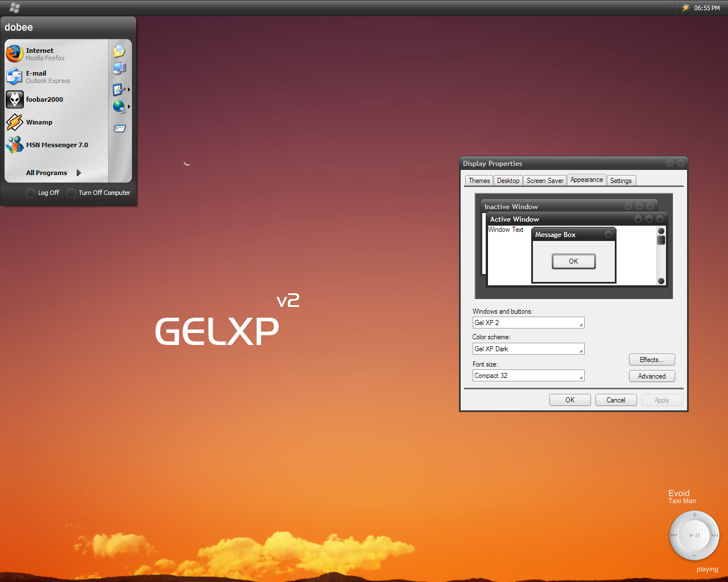Click the Advanced button
728x582 pixels.
[x=652, y=376]
